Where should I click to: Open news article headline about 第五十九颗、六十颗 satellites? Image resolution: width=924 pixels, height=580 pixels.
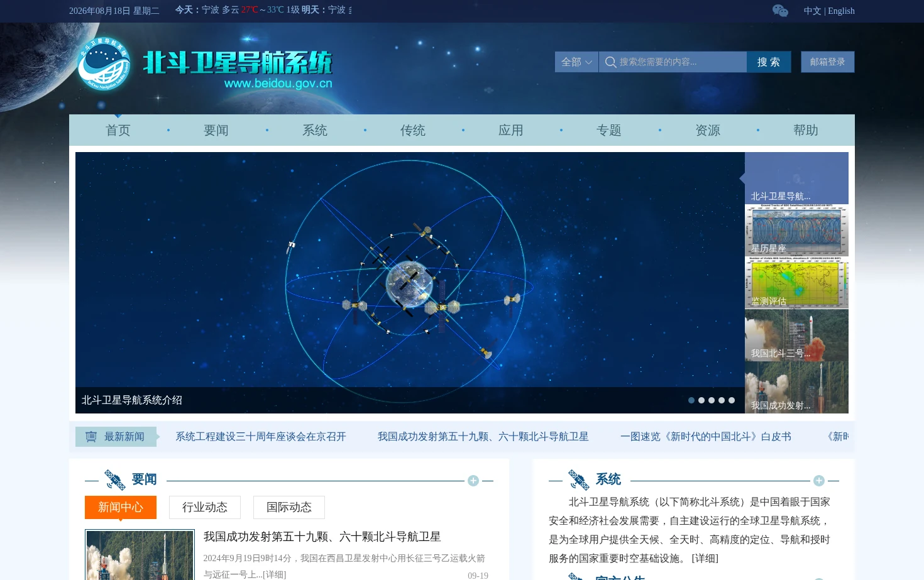click(x=322, y=537)
